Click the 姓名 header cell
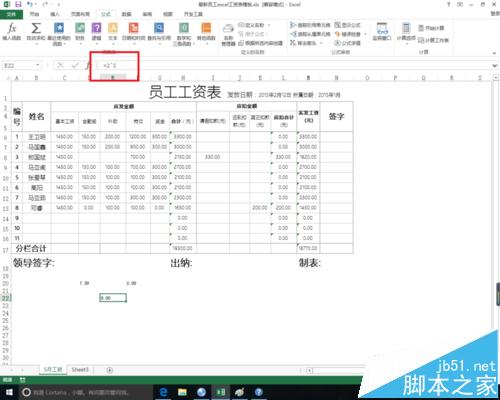 37,116
